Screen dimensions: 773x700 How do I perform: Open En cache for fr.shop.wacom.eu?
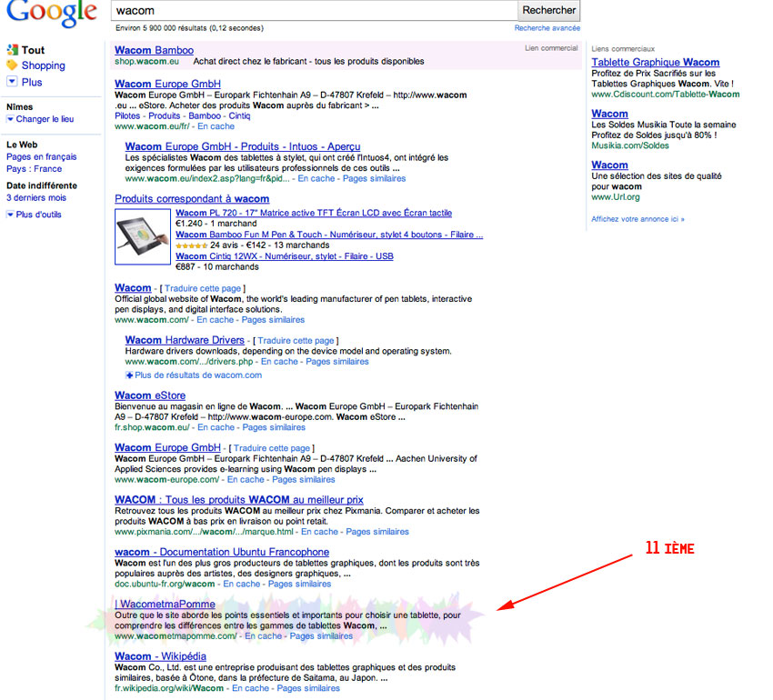(x=216, y=427)
